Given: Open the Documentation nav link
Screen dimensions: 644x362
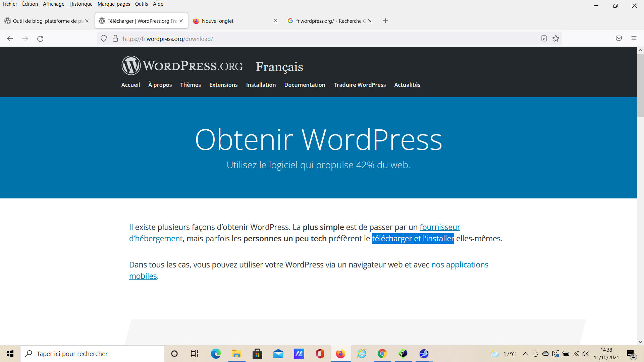Looking at the screenshot, I should tap(305, 85).
